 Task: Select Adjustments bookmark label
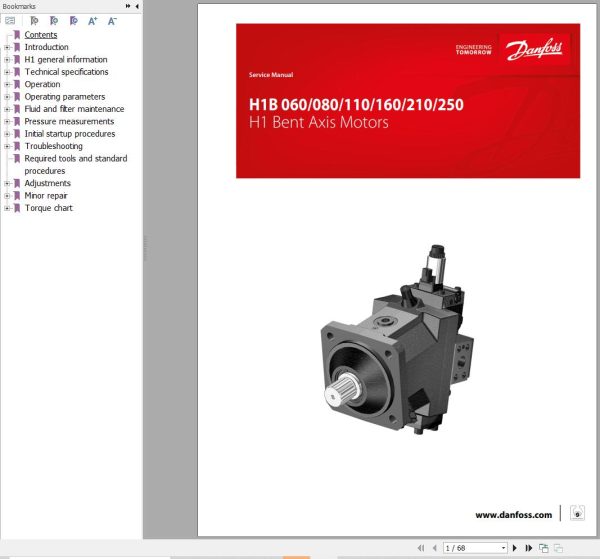point(47,183)
